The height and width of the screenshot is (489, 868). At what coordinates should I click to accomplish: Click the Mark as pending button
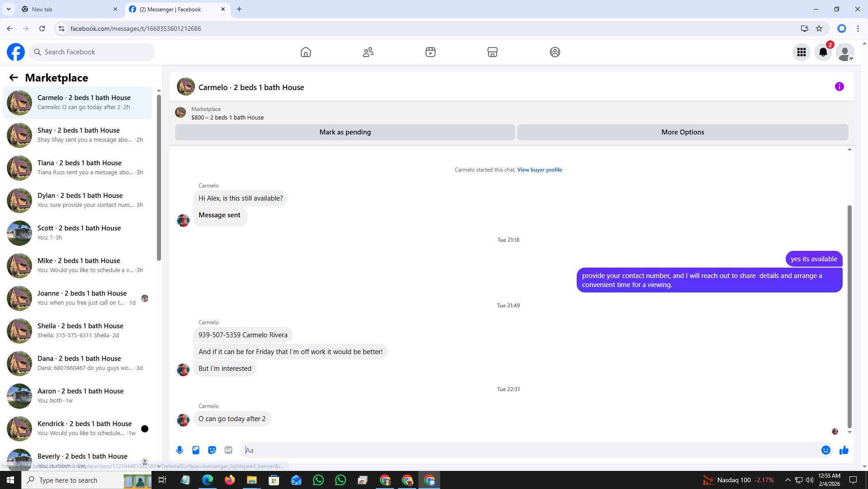345,132
